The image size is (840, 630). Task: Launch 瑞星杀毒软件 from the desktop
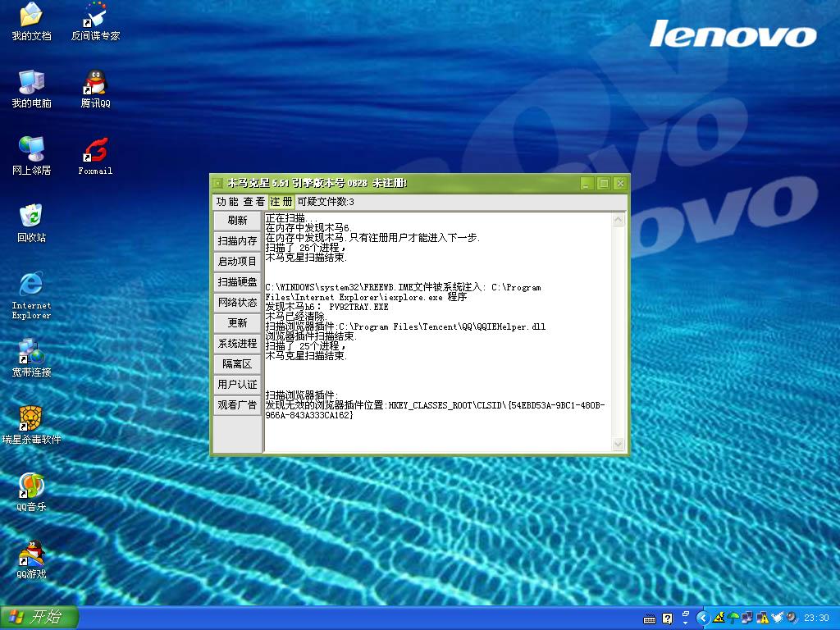[31, 426]
